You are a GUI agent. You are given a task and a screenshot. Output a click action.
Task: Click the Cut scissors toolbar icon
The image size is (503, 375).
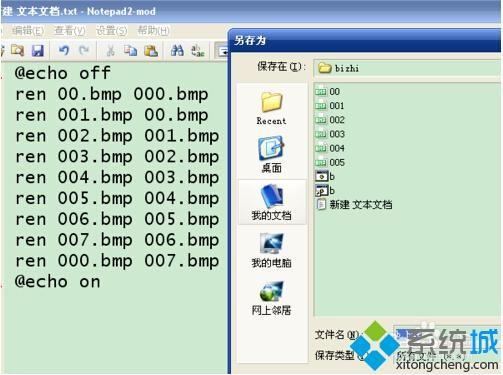[110, 50]
